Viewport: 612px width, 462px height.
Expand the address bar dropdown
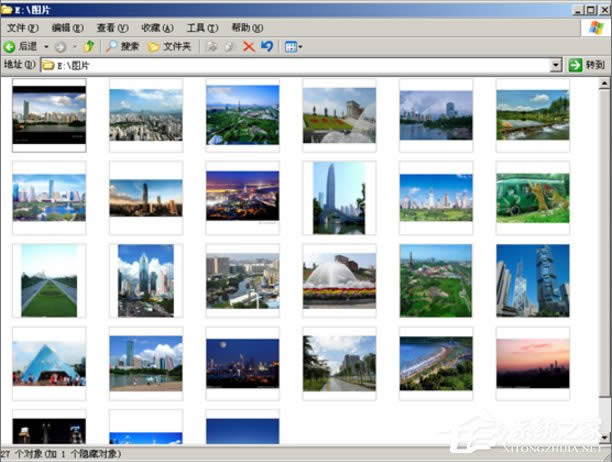tap(556, 65)
